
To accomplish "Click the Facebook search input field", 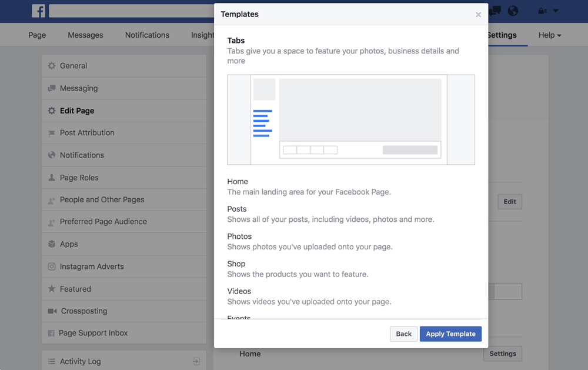I will 131,11.
